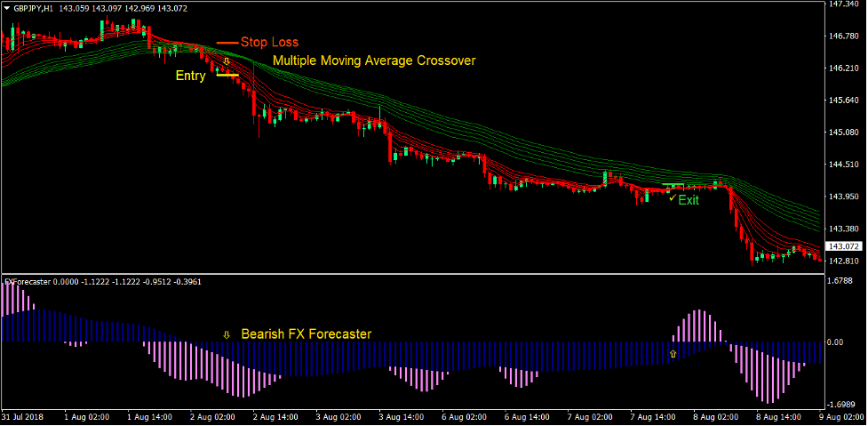Screen dimensions: 868x426
Task: Click the '145.640' price axis label
Action: (843, 100)
